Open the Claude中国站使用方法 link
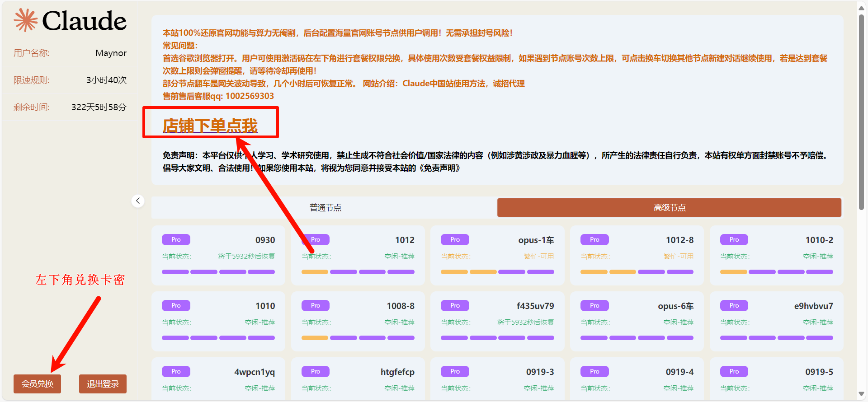 pos(463,84)
